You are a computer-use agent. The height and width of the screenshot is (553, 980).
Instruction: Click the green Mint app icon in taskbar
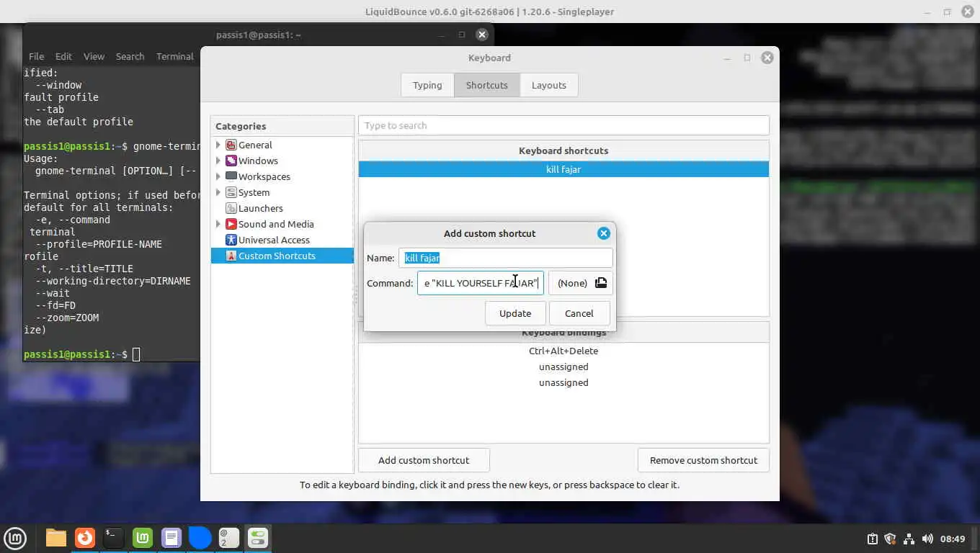click(x=143, y=538)
